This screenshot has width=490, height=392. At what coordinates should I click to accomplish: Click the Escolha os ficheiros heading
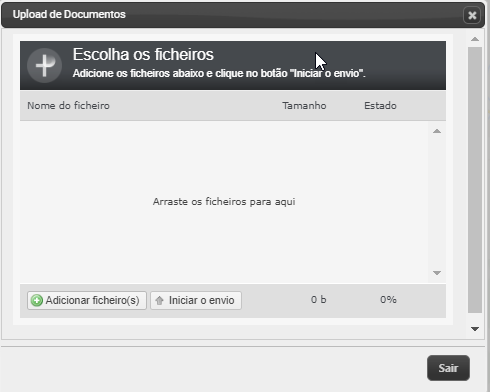click(x=143, y=54)
